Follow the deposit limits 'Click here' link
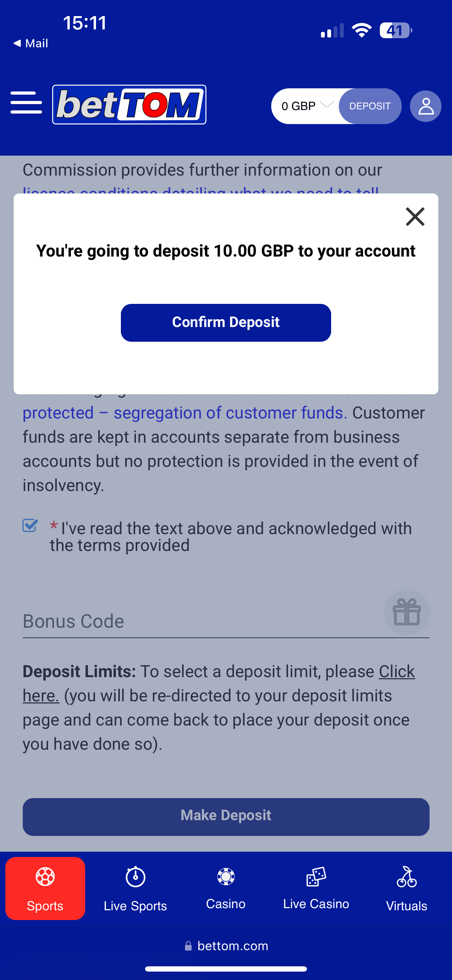 coord(396,672)
